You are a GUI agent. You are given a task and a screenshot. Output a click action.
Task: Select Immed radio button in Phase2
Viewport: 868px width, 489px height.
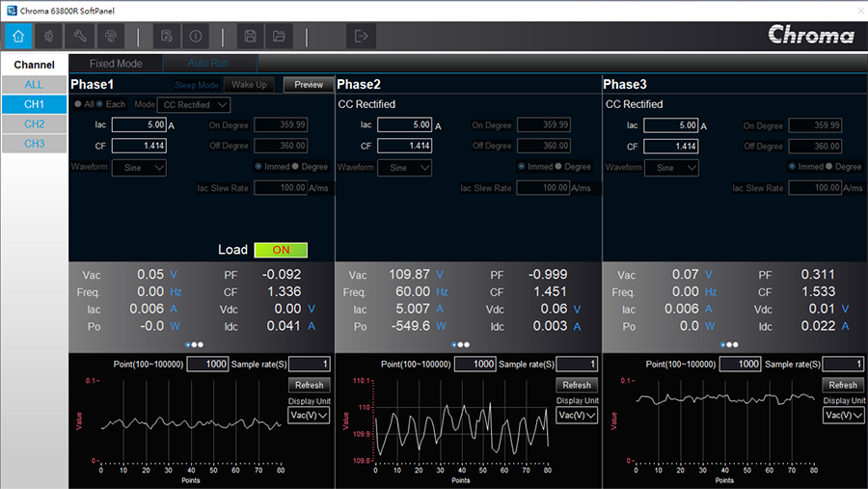point(522,166)
